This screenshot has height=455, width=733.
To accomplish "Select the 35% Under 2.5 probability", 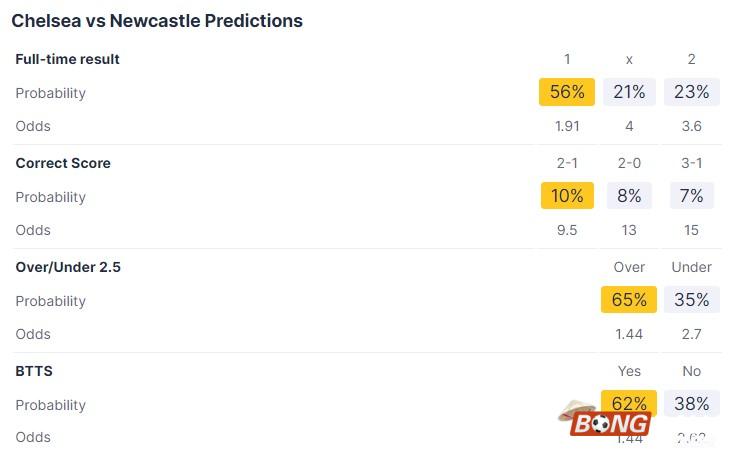I will click(691, 300).
